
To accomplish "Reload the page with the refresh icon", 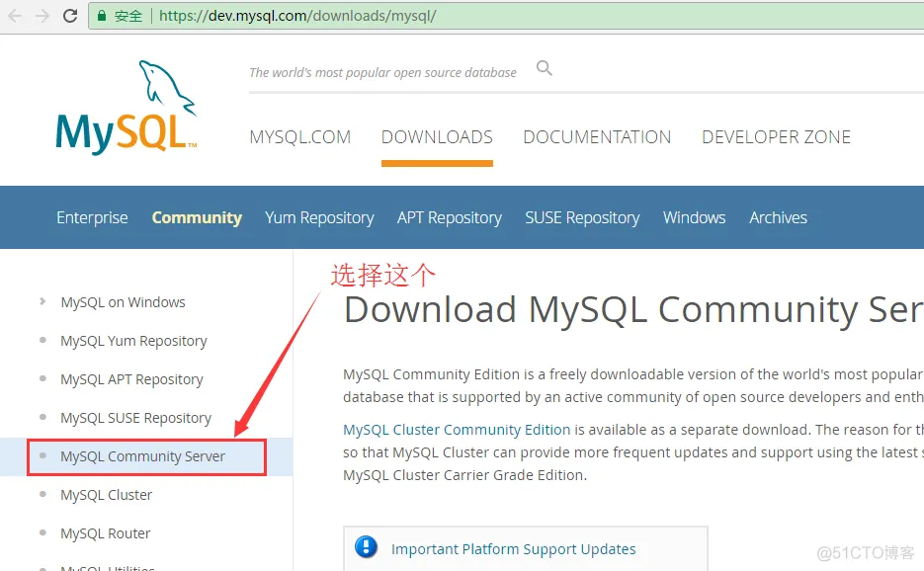I will (x=70, y=16).
